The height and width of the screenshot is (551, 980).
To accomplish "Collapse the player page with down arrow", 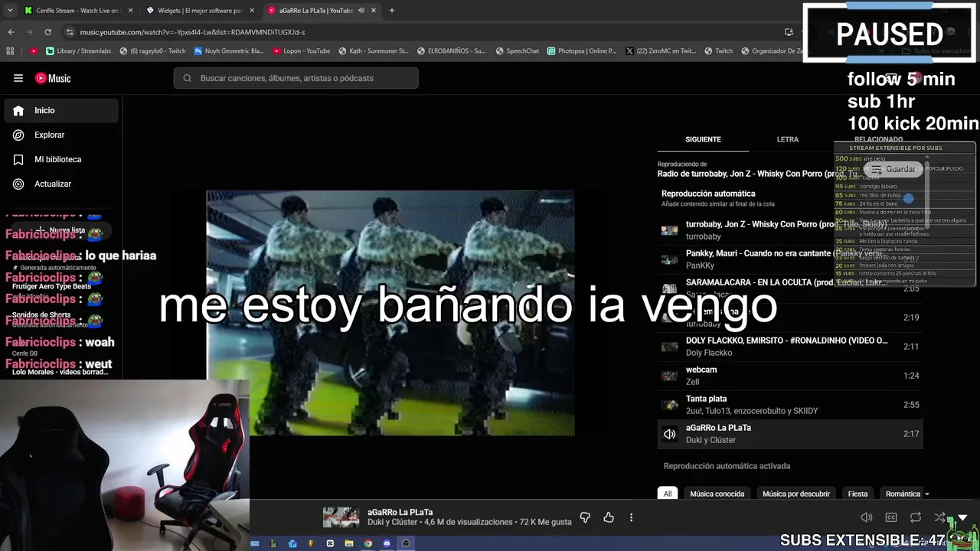I will point(962,517).
